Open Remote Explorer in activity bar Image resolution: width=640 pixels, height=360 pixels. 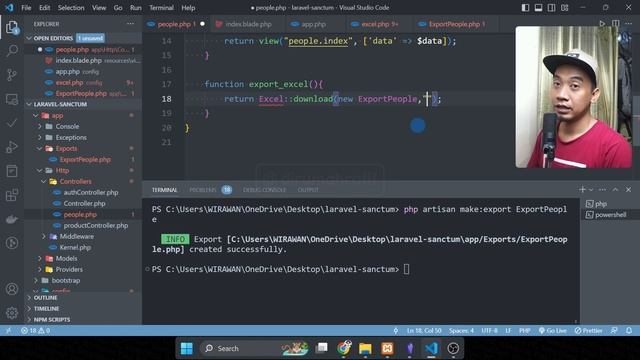coord(12,99)
